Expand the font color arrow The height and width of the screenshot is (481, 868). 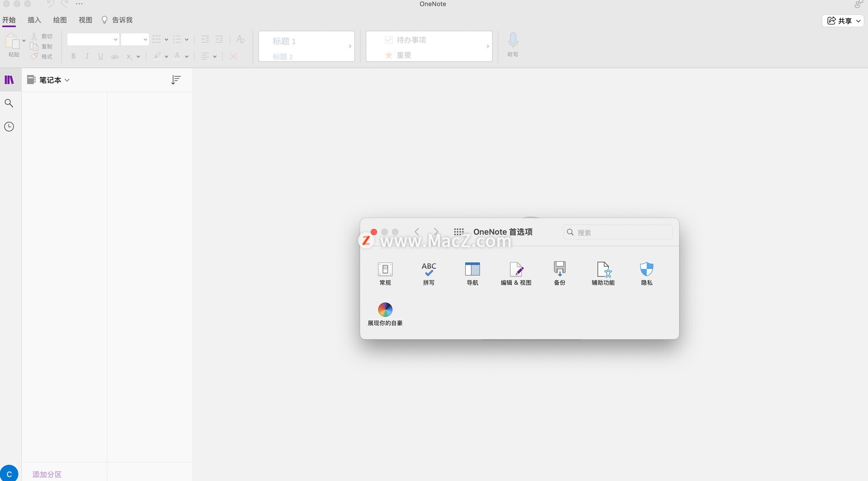[x=187, y=57]
